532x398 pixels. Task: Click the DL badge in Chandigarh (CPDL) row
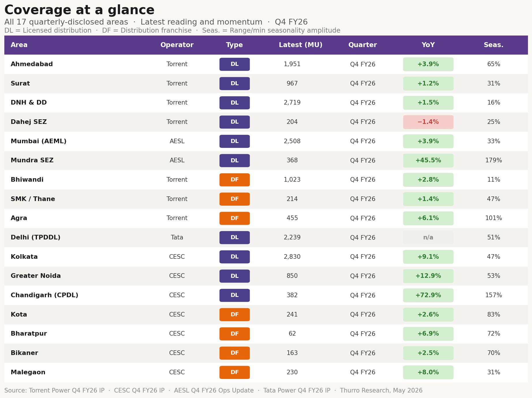(234, 295)
